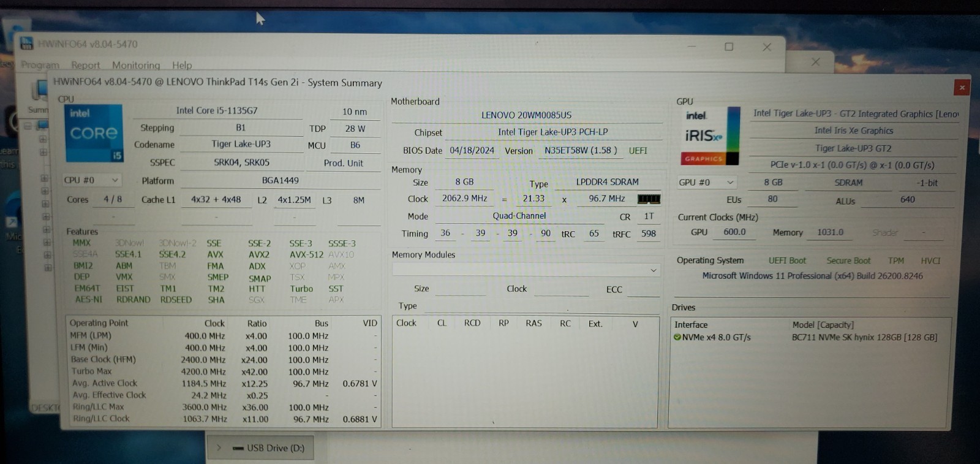Viewport: 980px width, 464px height.
Task: Click the TPM indicator
Action: click(x=896, y=261)
